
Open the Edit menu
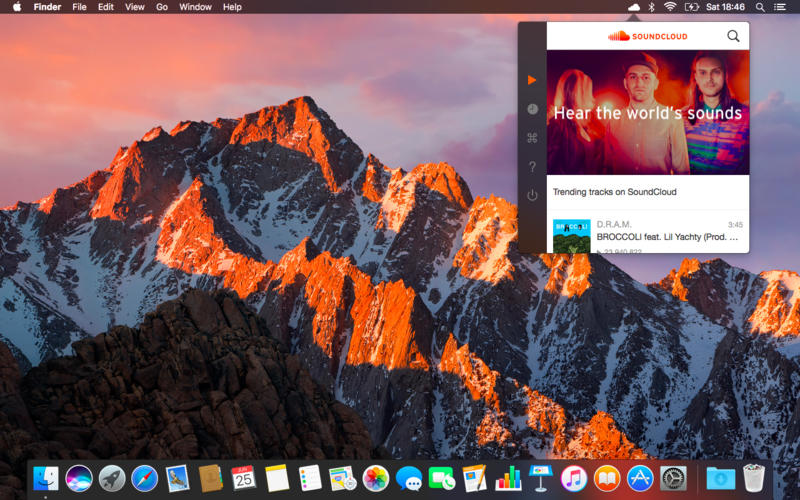tap(106, 7)
